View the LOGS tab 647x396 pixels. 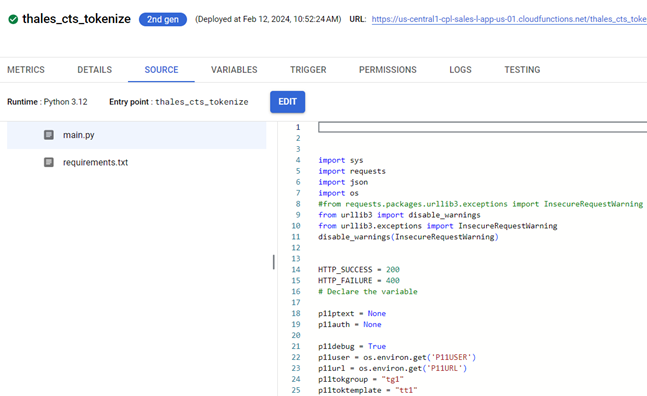(x=460, y=70)
